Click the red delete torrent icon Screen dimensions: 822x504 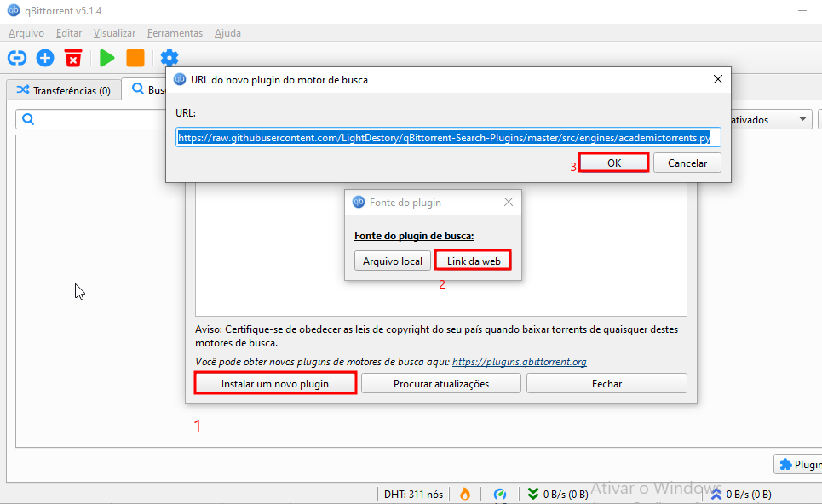(x=73, y=58)
